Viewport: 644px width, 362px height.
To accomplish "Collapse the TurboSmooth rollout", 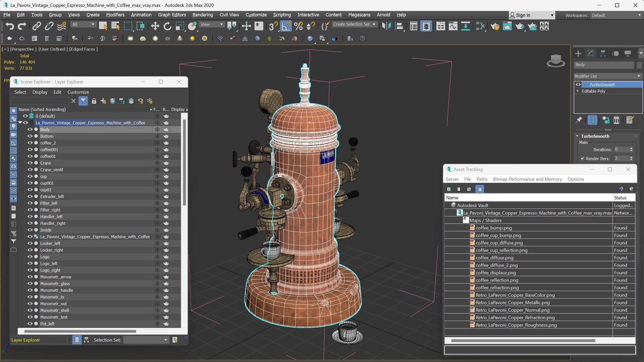I will [x=578, y=136].
